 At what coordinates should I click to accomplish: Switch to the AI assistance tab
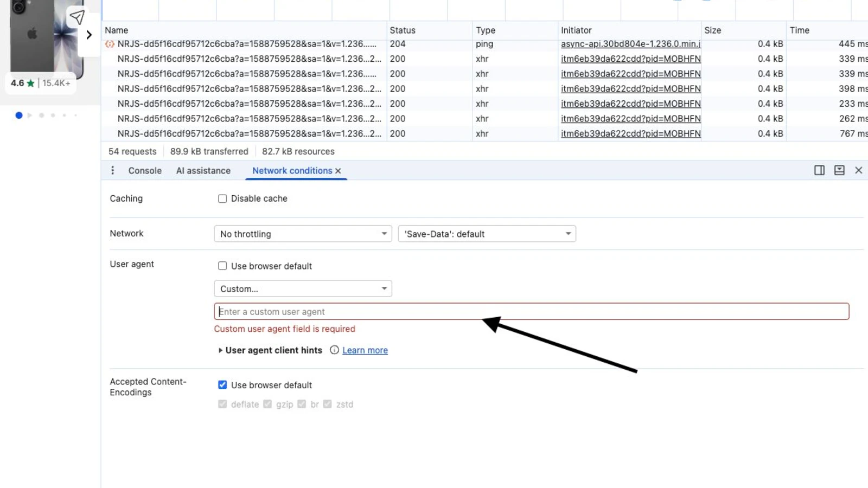203,170
